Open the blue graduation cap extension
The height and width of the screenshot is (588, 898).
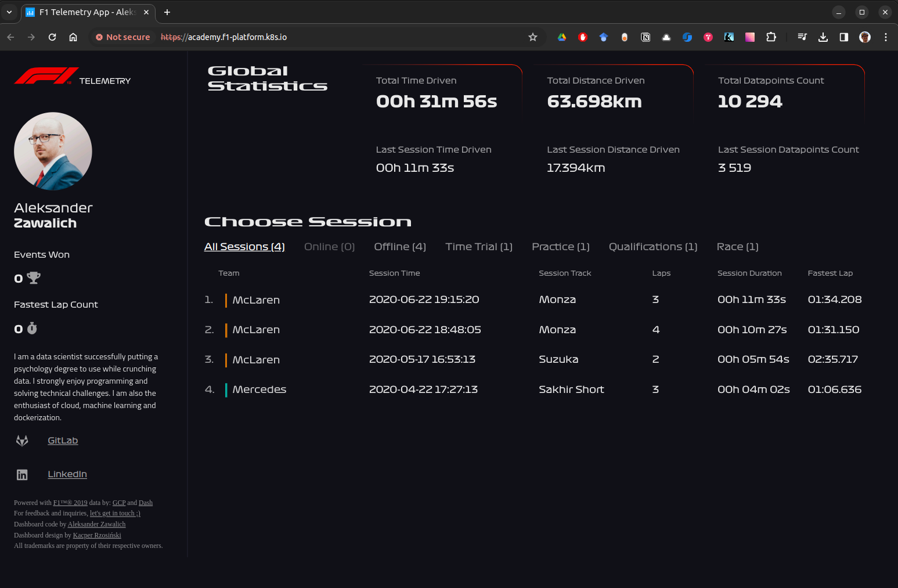coord(604,37)
